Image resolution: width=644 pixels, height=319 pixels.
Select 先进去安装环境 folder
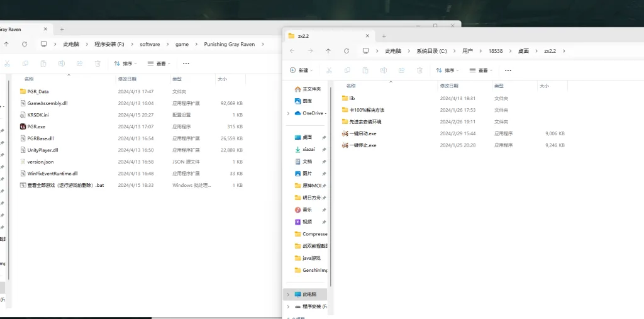click(362, 121)
